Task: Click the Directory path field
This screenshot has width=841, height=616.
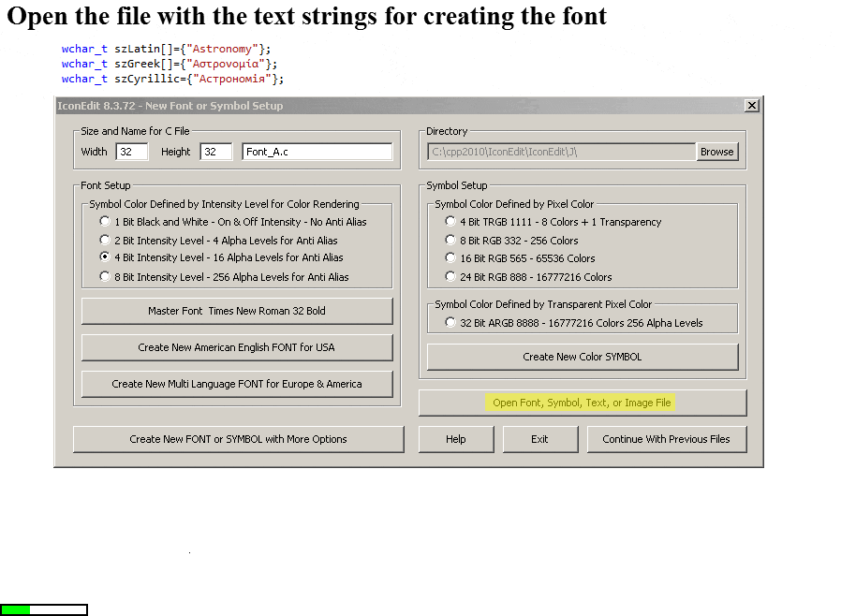Action: [x=562, y=152]
